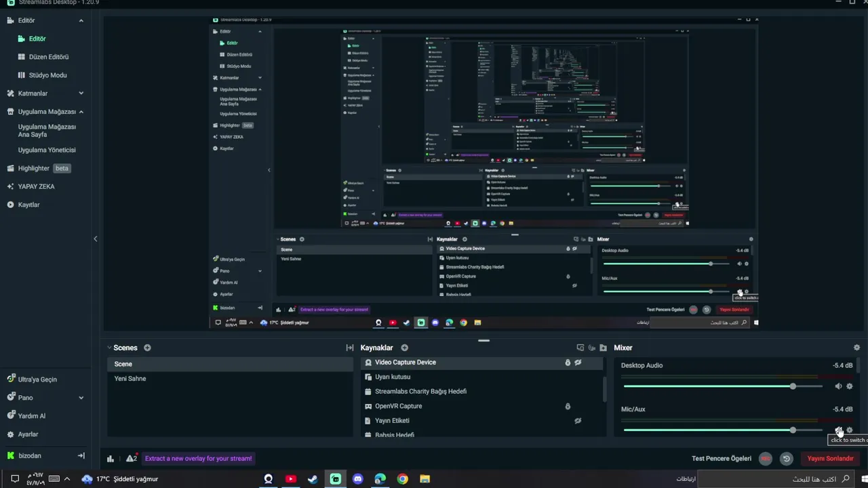
Task: Open Yardım Al help
Action: click(31, 416)
